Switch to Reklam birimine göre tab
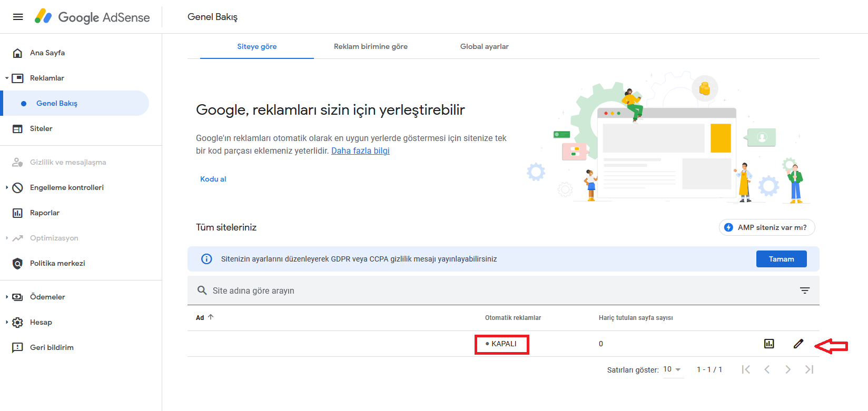 [x=371, y=46]
